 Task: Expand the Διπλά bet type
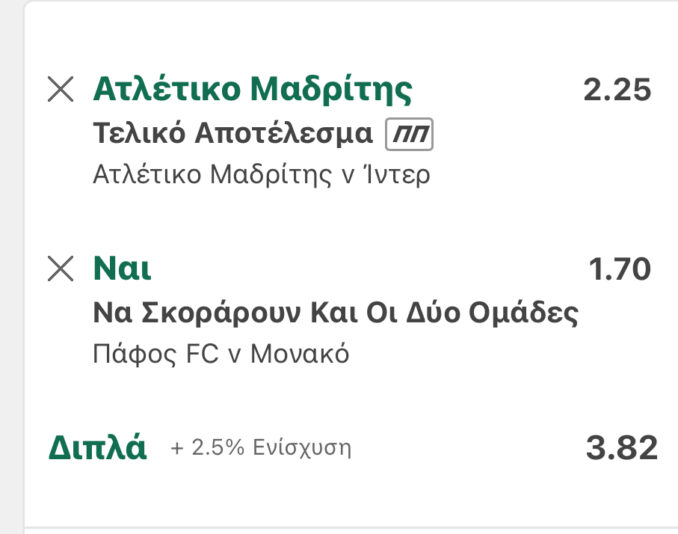(x=97, y=448)
